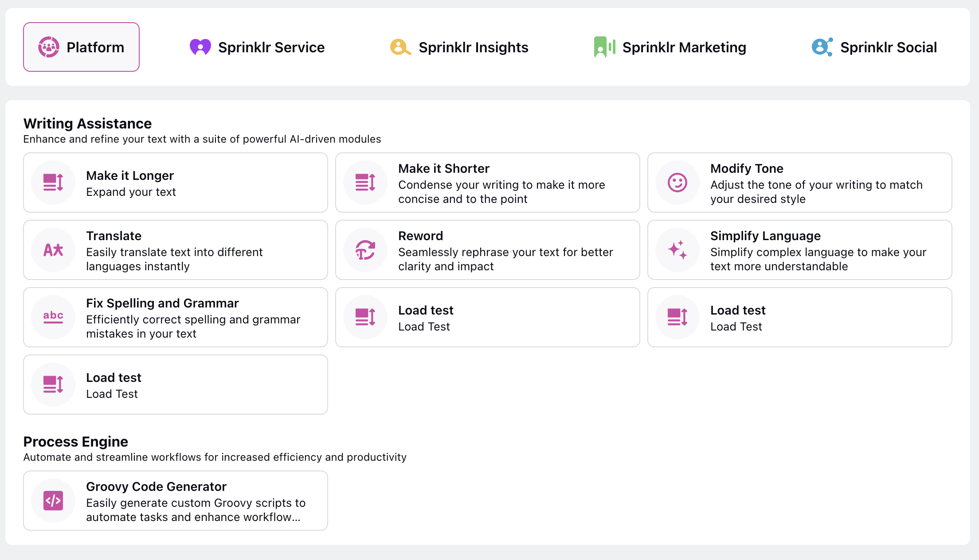Switch to the Sprinklr Marketing tab
Image resolution: width=979 pixels, height=560 pixels.
[670, 47]
